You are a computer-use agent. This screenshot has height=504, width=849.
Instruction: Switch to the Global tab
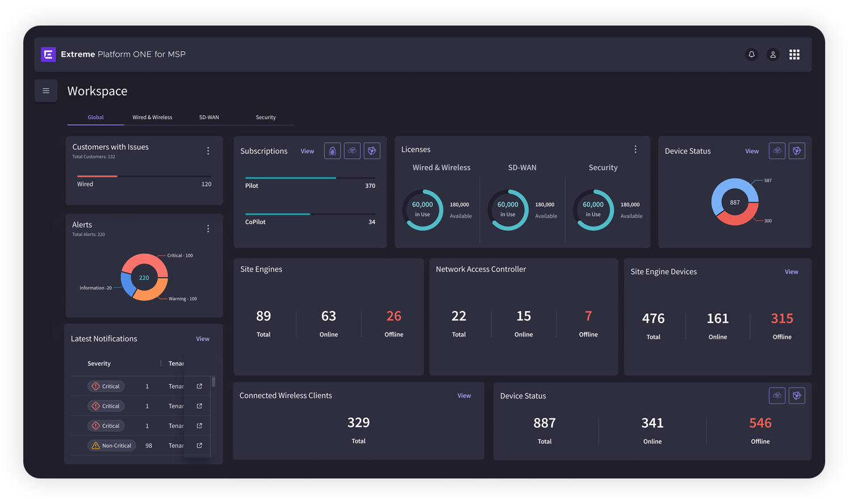(x=95, y=117)
